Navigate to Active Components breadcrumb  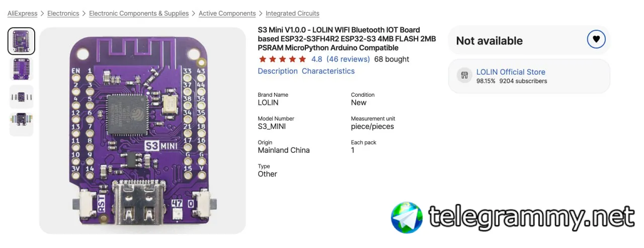click(227, 14)
